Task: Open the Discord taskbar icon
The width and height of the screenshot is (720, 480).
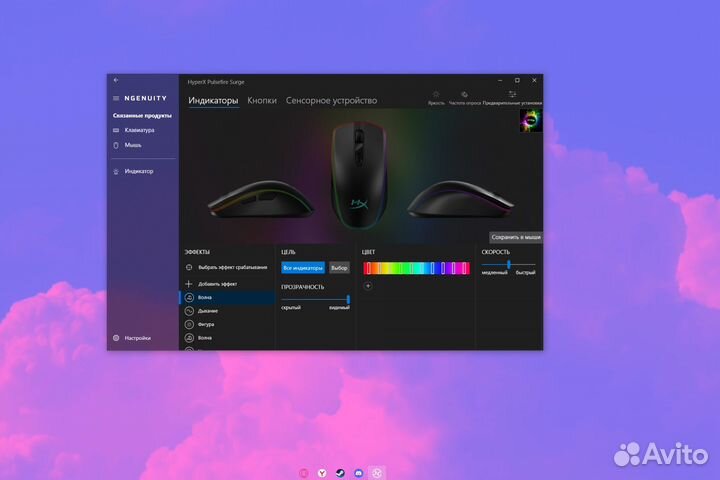Action: pos(359,473)
